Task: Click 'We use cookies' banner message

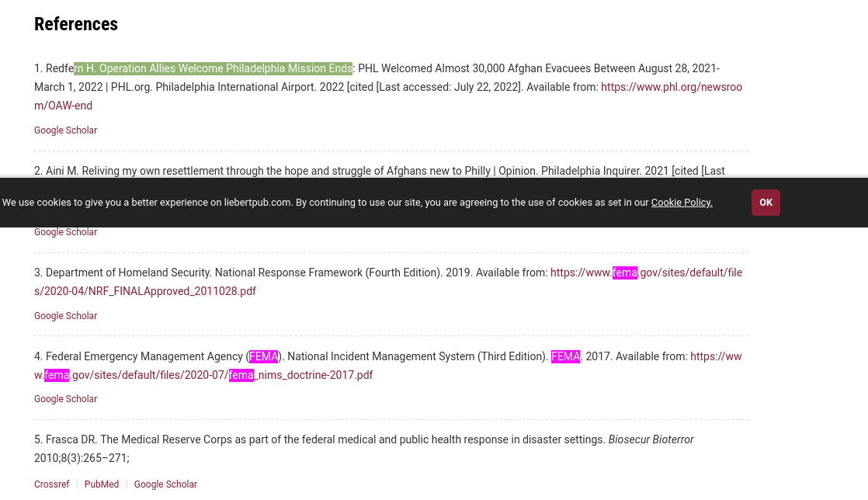Action: 326,203
